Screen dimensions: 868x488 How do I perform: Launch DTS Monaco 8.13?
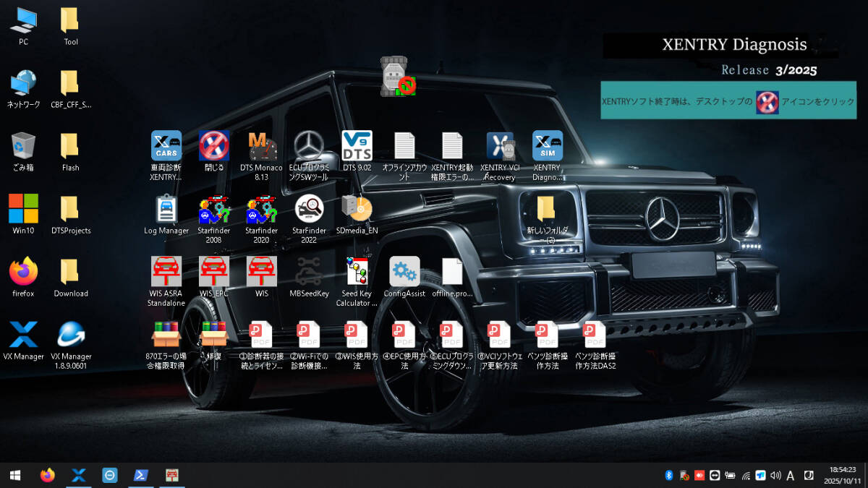tap(262, 155)
